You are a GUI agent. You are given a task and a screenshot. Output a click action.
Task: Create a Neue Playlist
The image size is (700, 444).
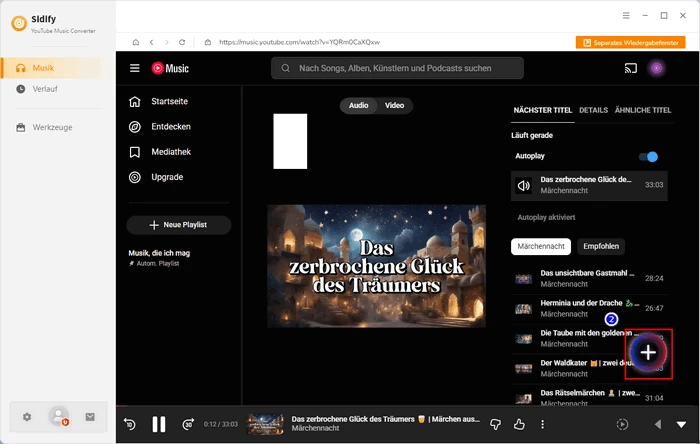(x=179, y=225)
